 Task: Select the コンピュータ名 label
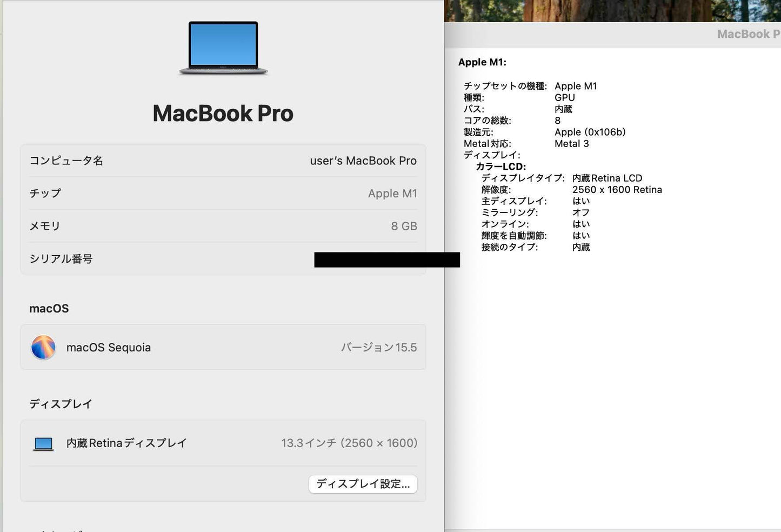coord(66,161)
